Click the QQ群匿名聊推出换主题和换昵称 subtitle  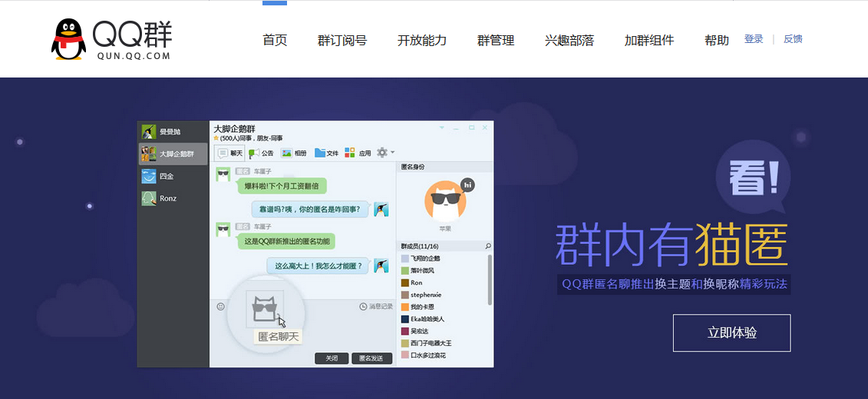(675, 285)
